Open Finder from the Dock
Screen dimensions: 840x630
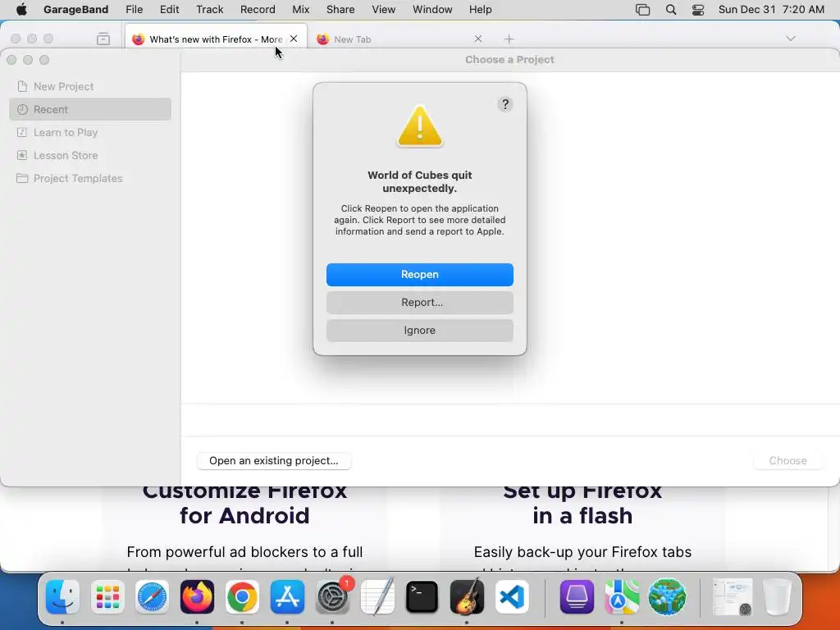[62, 596]
